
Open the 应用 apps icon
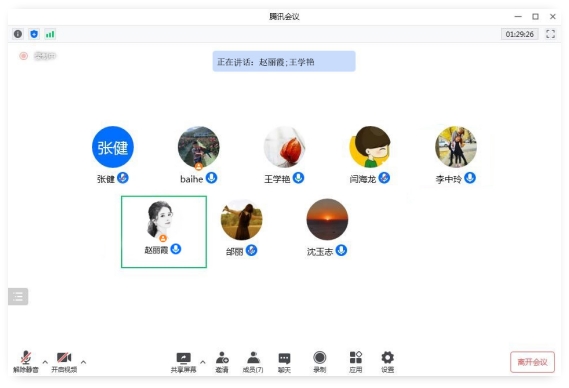pos(356,362)
